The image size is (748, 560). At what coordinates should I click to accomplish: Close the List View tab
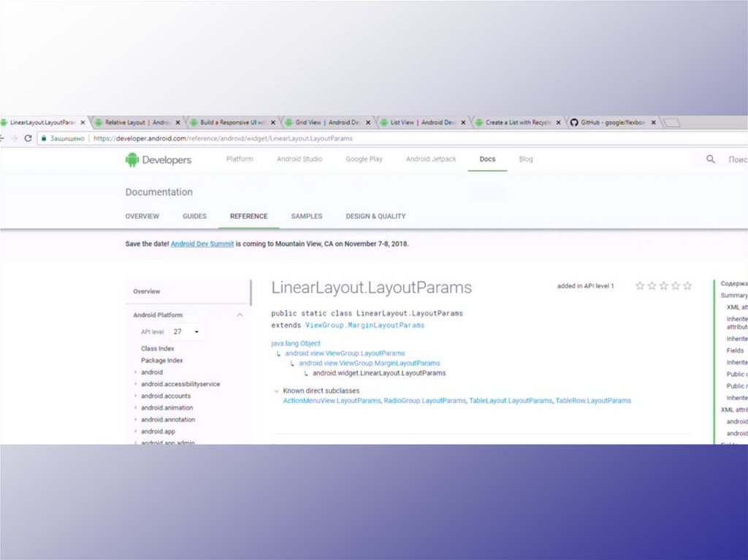tap(463, 123)
